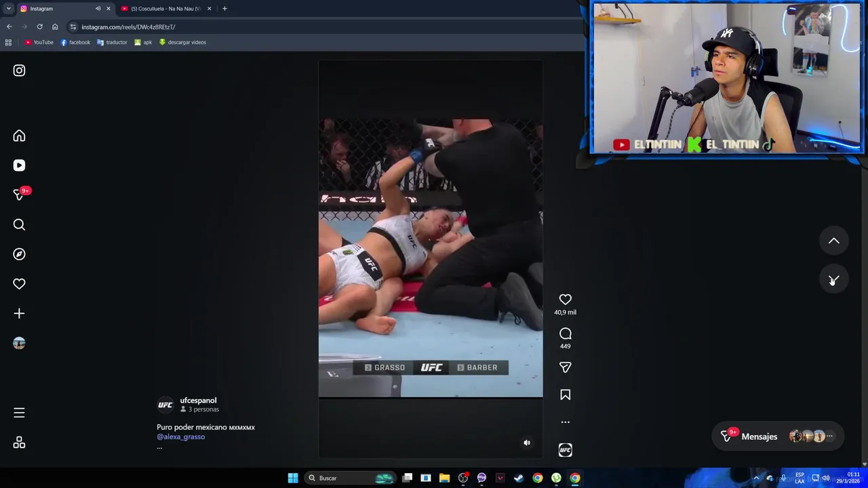The image size is (868, 488).
Task: Open YouTube bookmark
Action: (39, 42)
